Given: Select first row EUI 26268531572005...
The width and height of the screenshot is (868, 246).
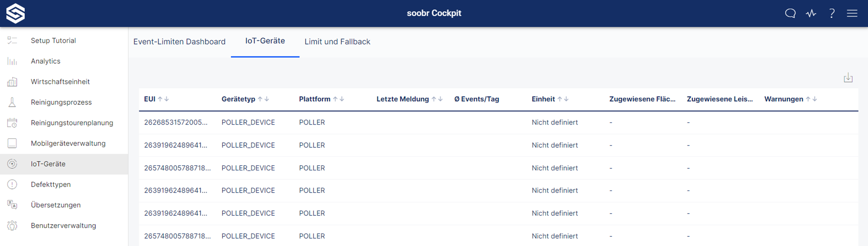Looking at the screenshot, I should [499, 123].
